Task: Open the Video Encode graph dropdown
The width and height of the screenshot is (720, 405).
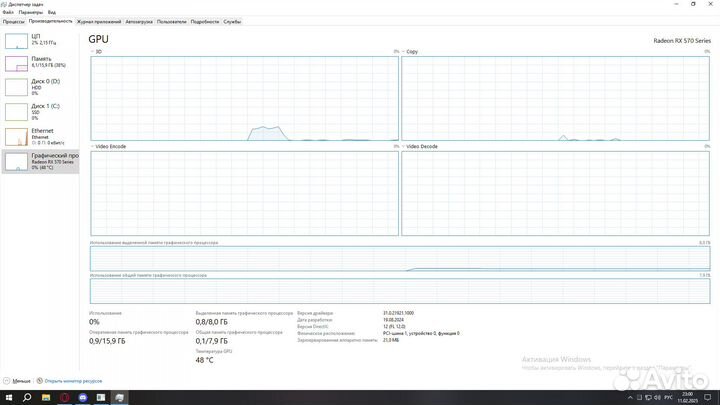Action: pos(93,146)
